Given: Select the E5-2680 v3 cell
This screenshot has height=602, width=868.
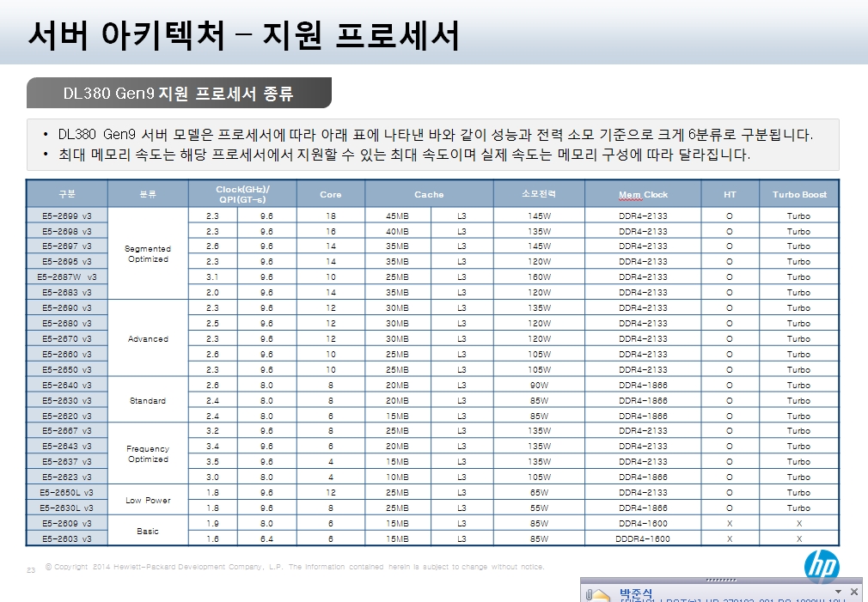Looking at the screenshot, I should click(x=67, y=324).
